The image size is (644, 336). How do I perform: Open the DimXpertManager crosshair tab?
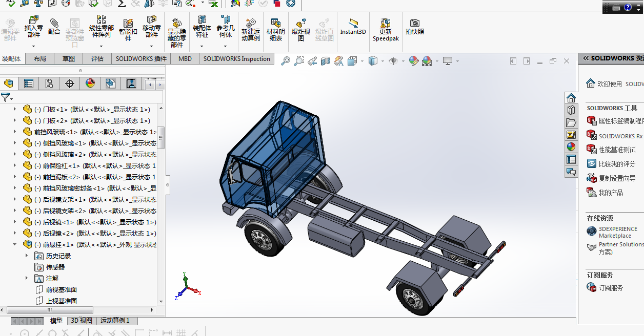coord(70,83)
